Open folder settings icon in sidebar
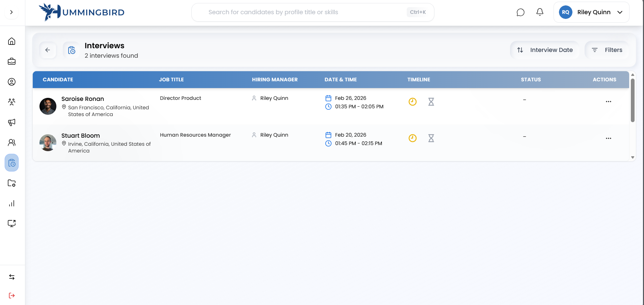 [x=12, y=183]
